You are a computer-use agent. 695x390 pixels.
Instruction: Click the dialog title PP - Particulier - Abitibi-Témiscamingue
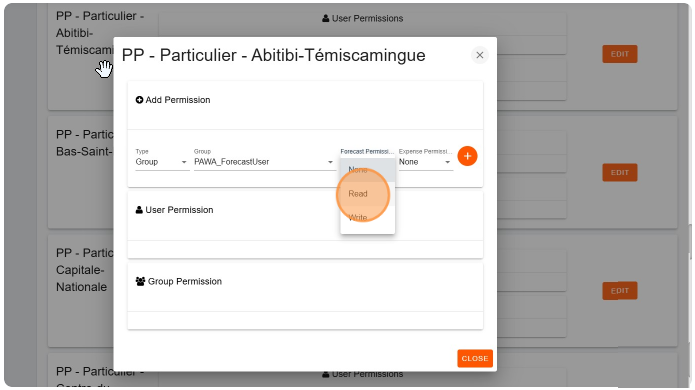273,55
